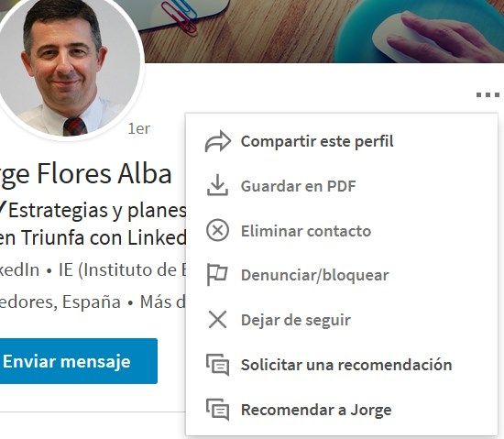Choose Denunciar/bloquear entry
Viewport: 504px width, 439px height.
pyautogui.click(x=315, y=276)
